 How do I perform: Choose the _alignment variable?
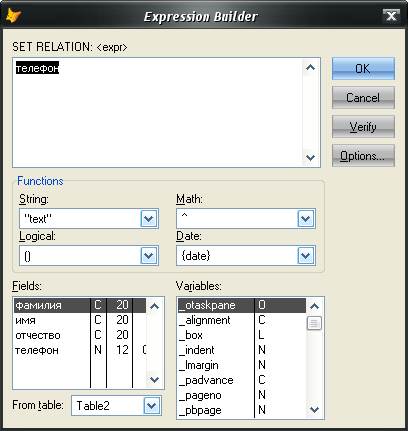pos(242,320)
